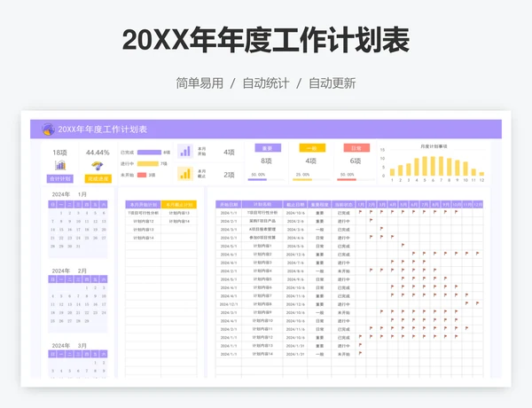Click the A项目报表管理 plan name cell
Image resolution: width=532 pixels, height=408 pixels.
coord(262,230)
